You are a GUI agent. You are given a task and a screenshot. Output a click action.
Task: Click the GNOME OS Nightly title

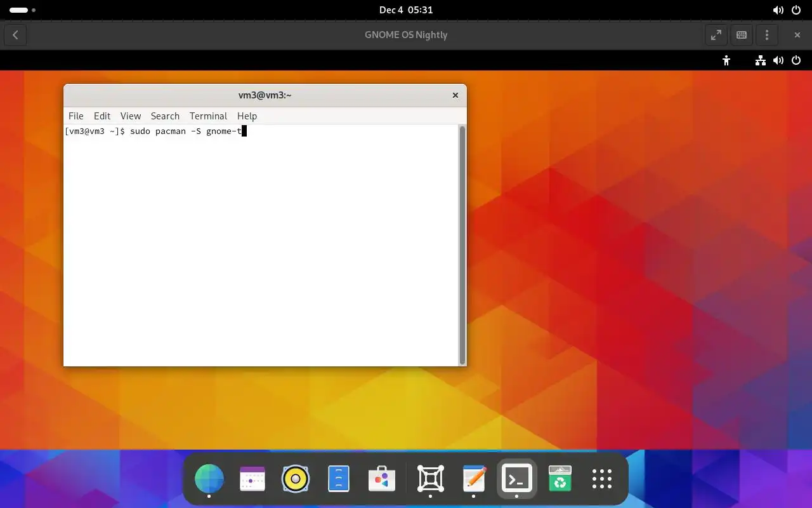[406, 35]
